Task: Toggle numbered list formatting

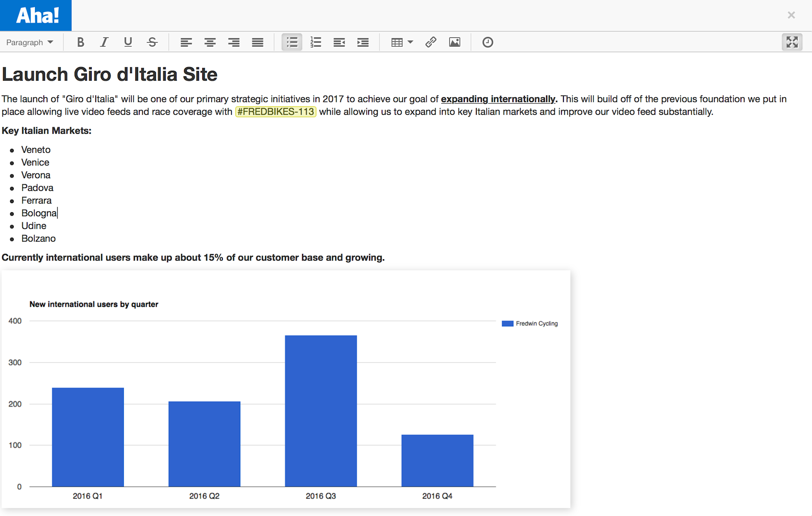Action: point(315,42)
